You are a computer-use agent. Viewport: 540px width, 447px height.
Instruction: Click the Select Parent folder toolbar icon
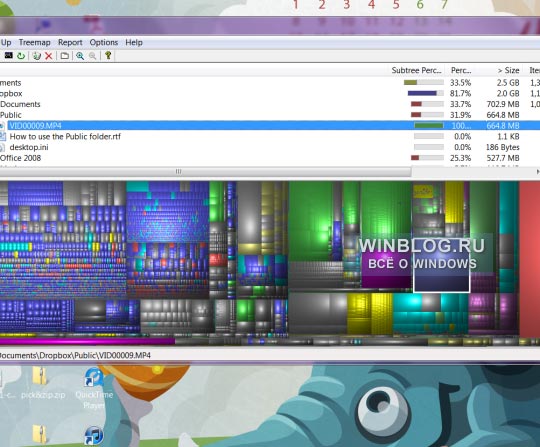click(64, 55)
